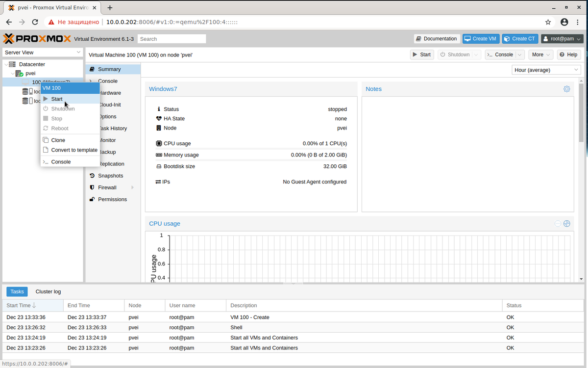Open a new browser tab
Screen dimensions: 588x368
point(110,7)
